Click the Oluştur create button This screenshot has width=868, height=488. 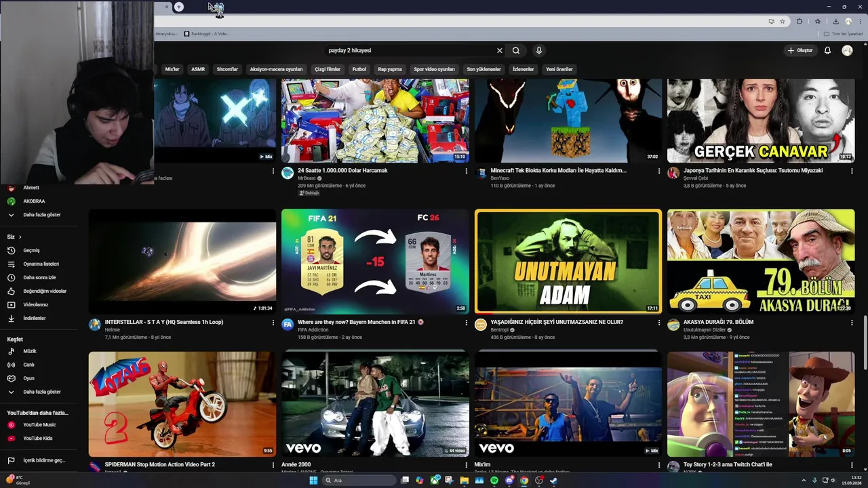(x=800, y=50)
